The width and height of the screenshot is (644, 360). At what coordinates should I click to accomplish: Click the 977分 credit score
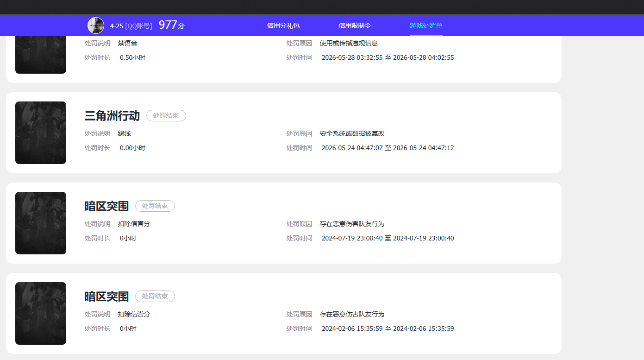(171, 25)
